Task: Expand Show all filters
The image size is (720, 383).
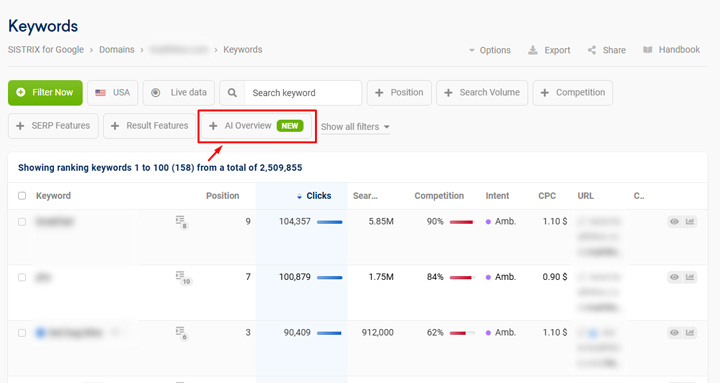Action: 355,127
